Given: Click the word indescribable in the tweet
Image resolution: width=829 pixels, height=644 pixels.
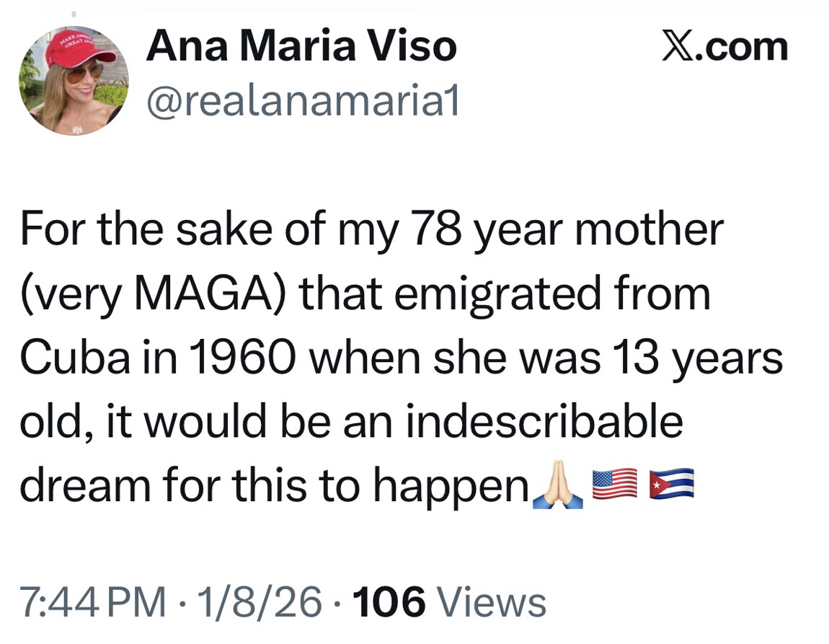Looking at the screenshot, I should [544, 421].
